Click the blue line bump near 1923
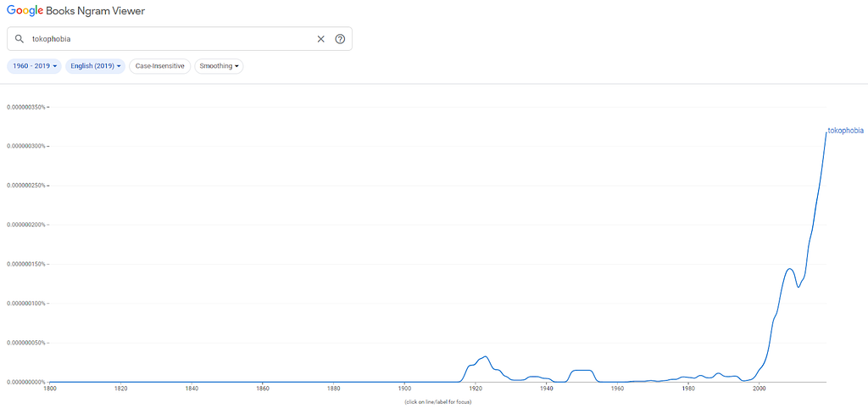This screenshot has width=868, height=414. [x=485, y=356]
